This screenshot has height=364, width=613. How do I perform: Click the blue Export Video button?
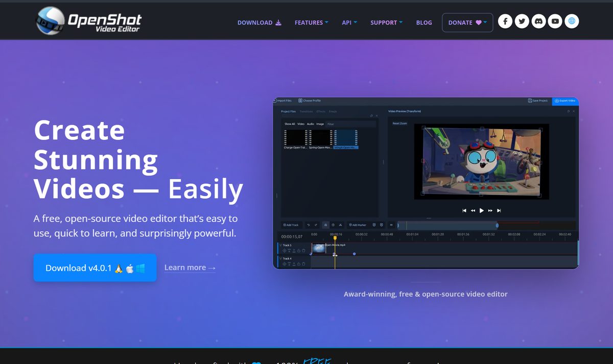point(565,101)
